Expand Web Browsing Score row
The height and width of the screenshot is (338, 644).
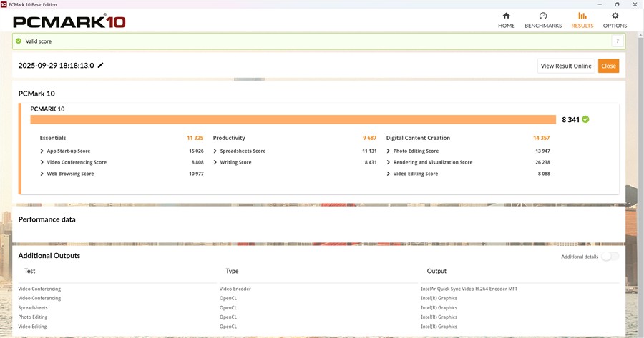click(x=42, y=174)
